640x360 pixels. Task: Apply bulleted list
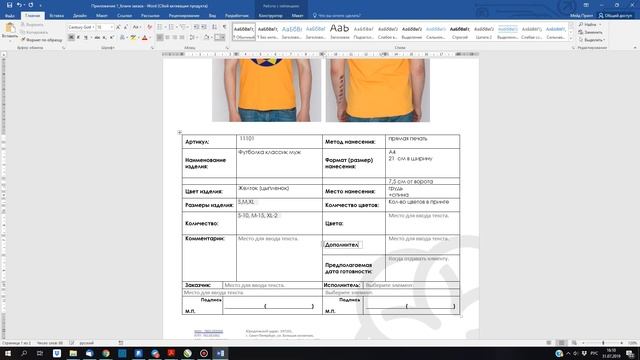click(160, 27)
